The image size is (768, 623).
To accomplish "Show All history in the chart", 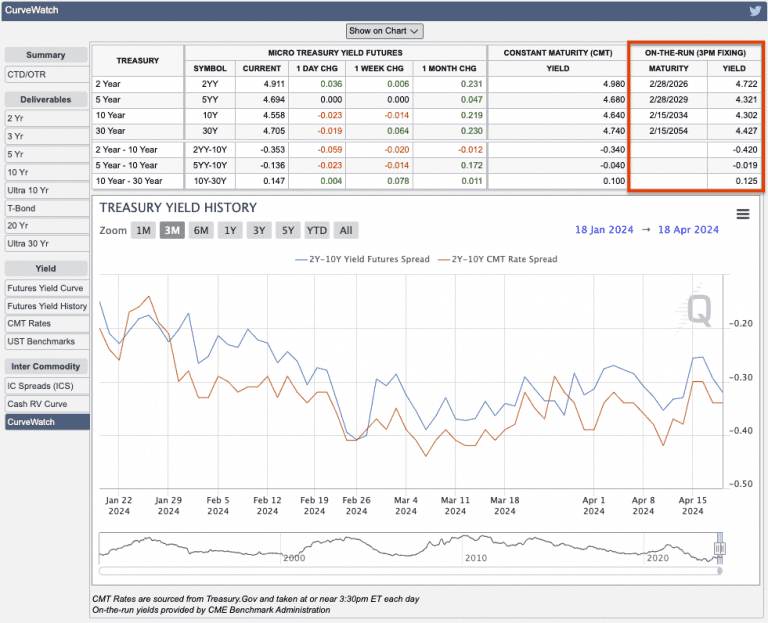I will [x=346, y=230].
